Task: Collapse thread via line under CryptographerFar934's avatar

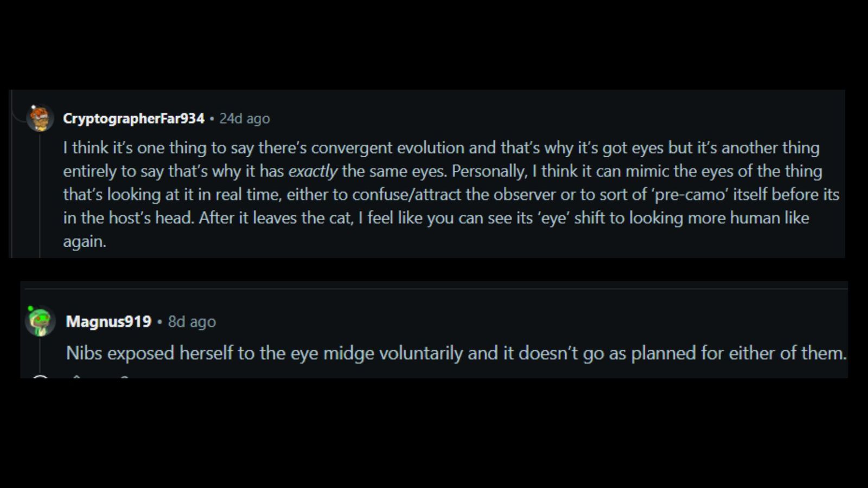Action: (x=40, y=195)
